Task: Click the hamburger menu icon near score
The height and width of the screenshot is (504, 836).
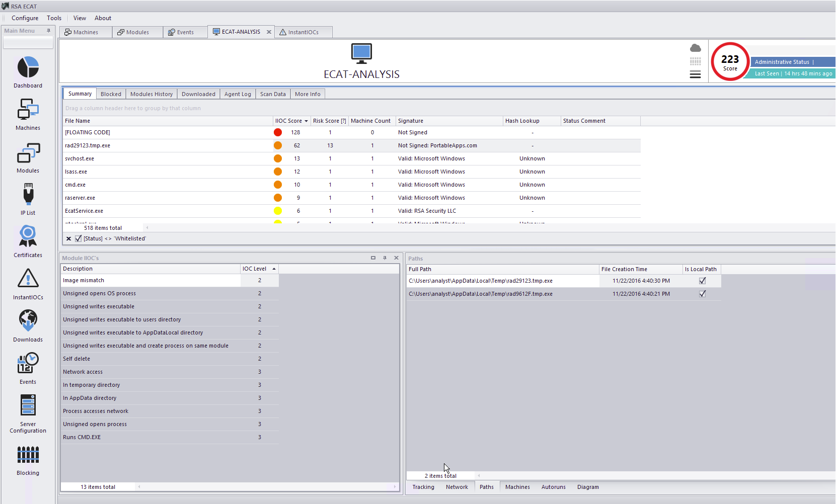Action: (x=695, y=74)
